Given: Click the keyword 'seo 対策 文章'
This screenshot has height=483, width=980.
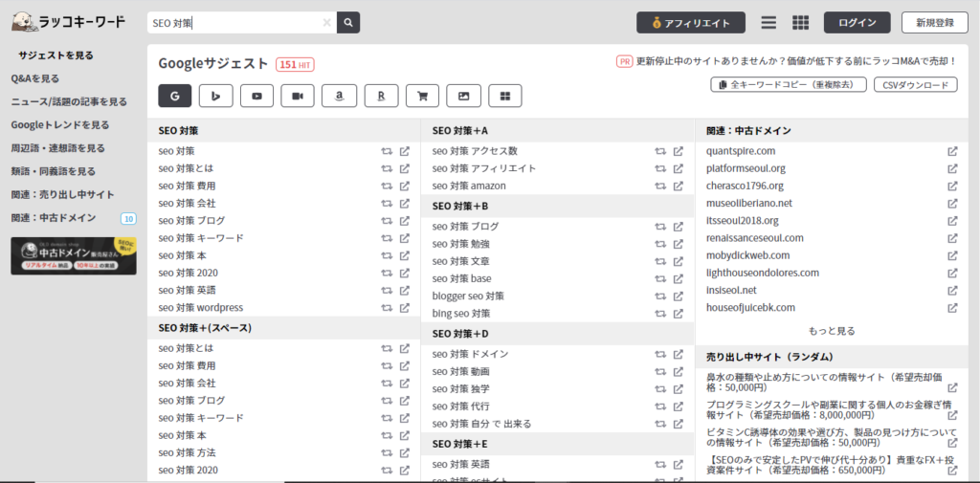Looking at the screenshot, I should pyautogui.click(x=460, y=261).
